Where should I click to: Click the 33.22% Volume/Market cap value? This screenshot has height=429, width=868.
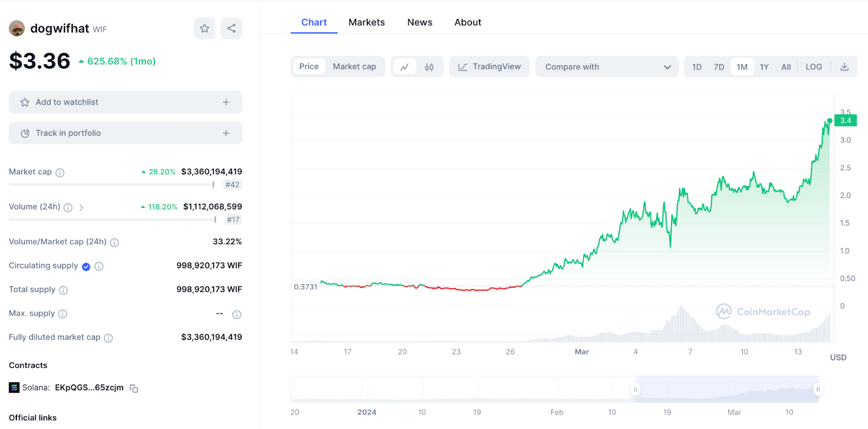tap(227, 241)
